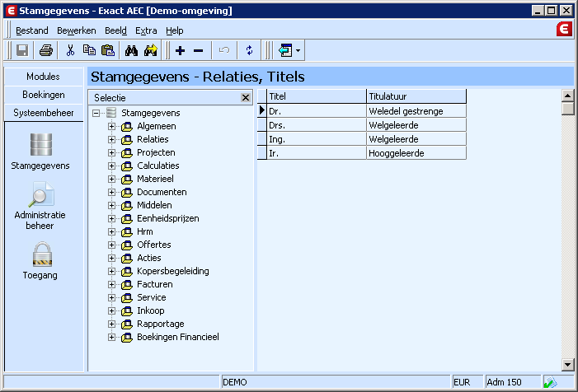
Task: Click the Undo arrow icon
Action: (x=224, y=50)
